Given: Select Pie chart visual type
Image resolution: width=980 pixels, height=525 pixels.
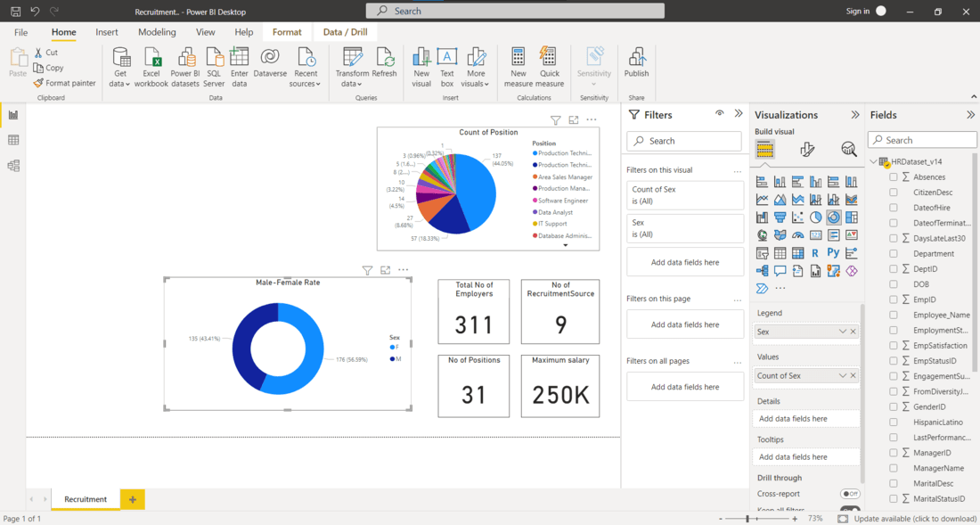Looking at the screenshot, I should coord(815,217).
